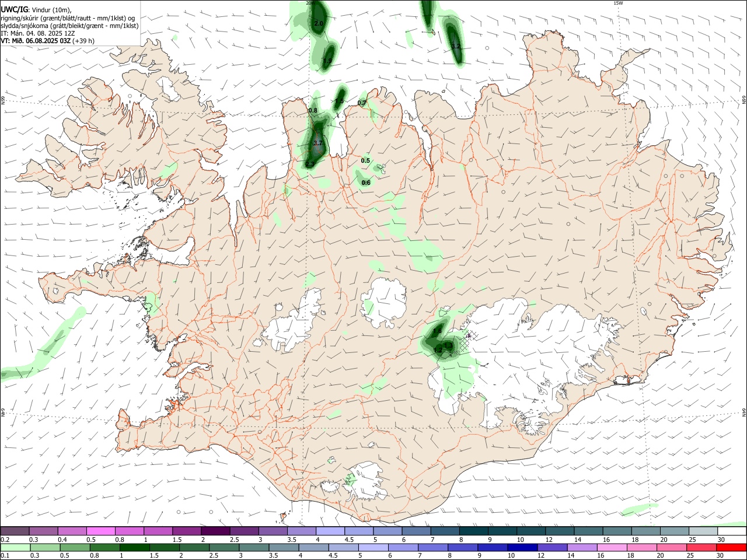Click the upper legend lavender 4–4.5 swatch

(x=330, y=531)
